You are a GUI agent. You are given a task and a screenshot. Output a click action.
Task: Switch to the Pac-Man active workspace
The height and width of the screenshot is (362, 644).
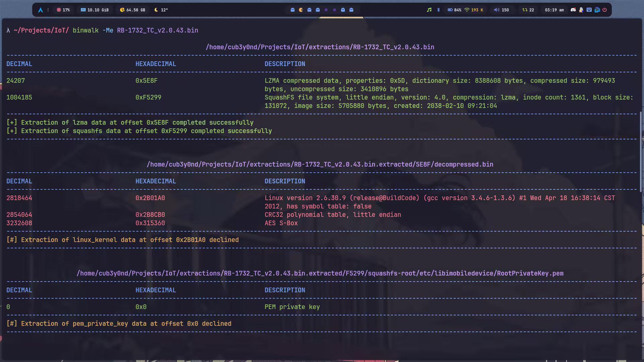(301, 10)
